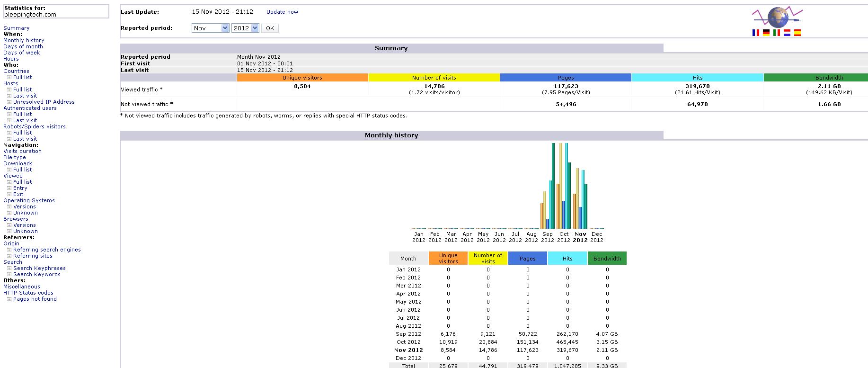Expand the year dropdown showing 2012
Screen dimensions: 868x368
[245, 28]
